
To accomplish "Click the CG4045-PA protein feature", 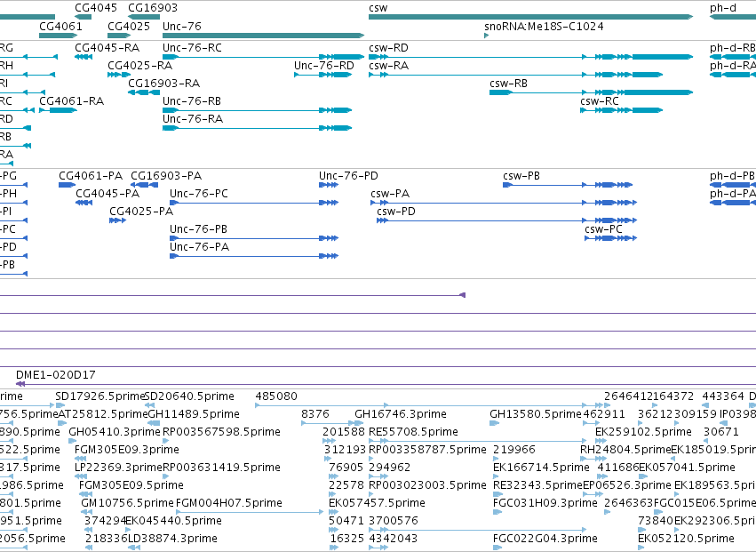I will [84, 203].
